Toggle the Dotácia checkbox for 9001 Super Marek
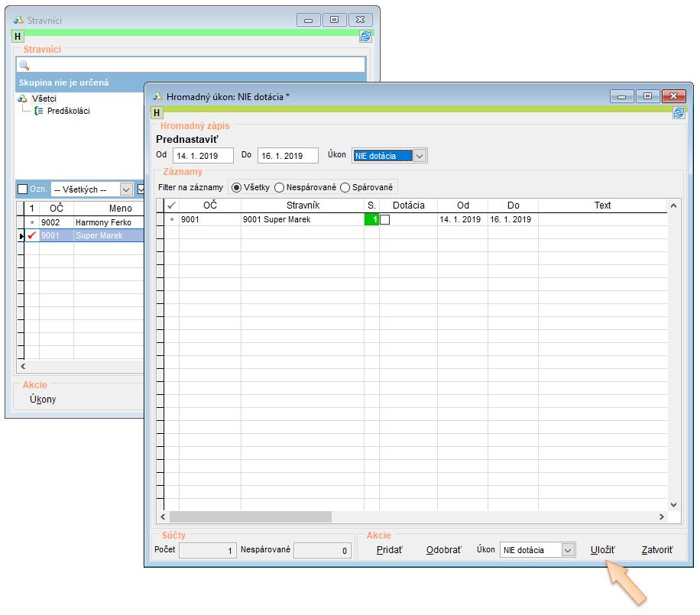 [x=386, y=219]
